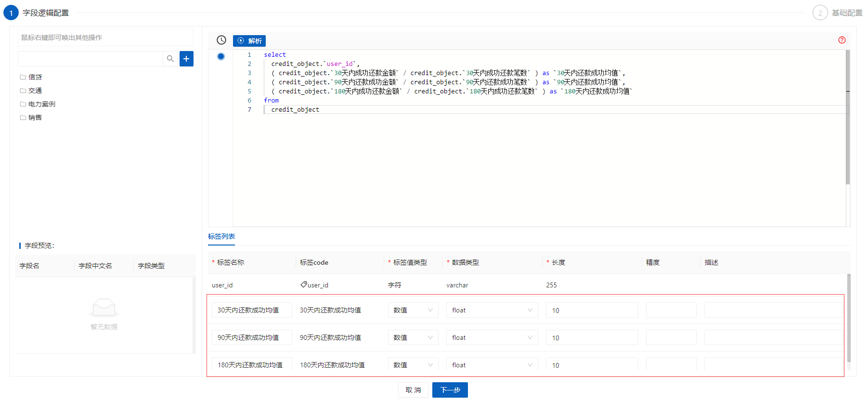Open float data type dropdown for 90天内还款成功均值
Image resolution: width=868 pixels, height=401 pixels.
492,337
